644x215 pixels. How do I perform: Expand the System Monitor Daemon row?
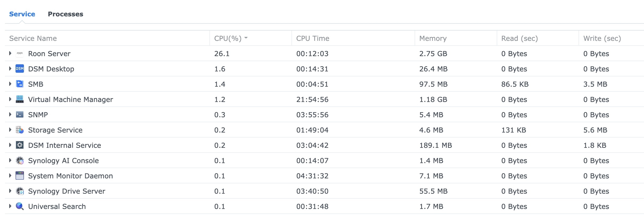[x=10, y=176]
